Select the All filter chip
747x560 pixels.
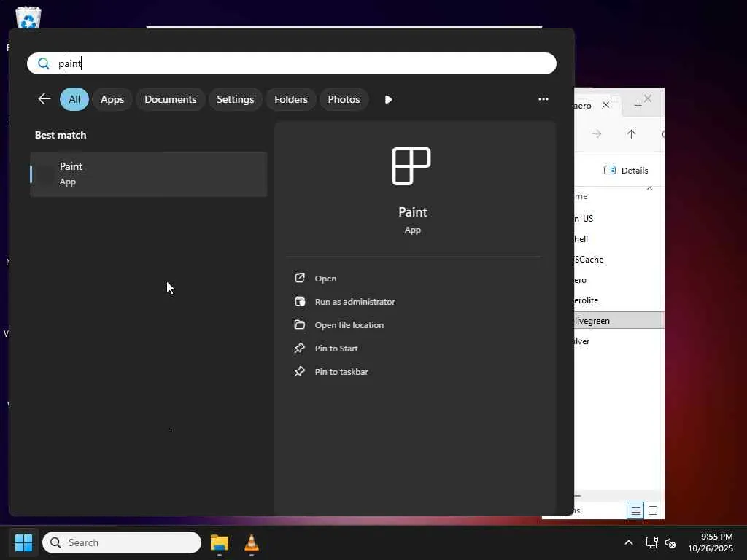coord(74,99)
